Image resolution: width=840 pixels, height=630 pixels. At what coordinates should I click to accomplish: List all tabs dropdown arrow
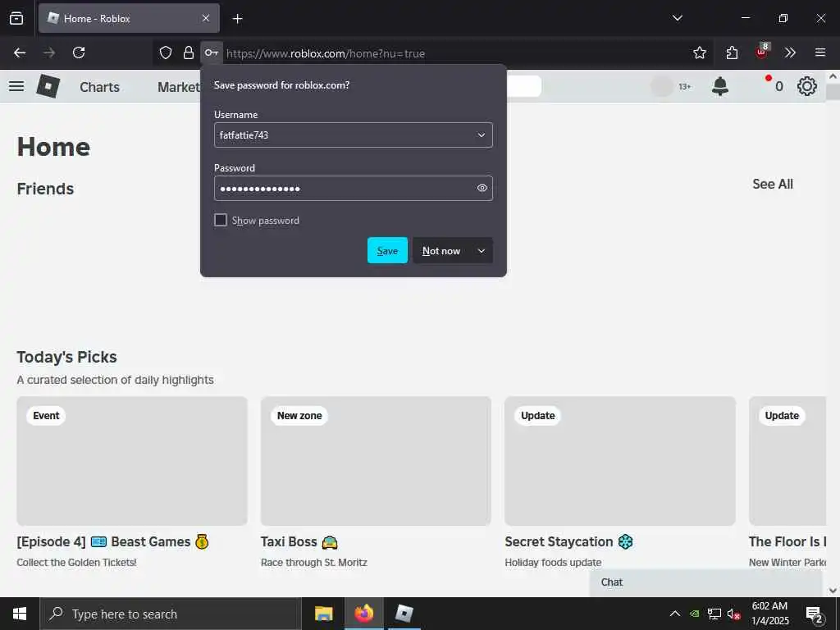coord(677,18)
